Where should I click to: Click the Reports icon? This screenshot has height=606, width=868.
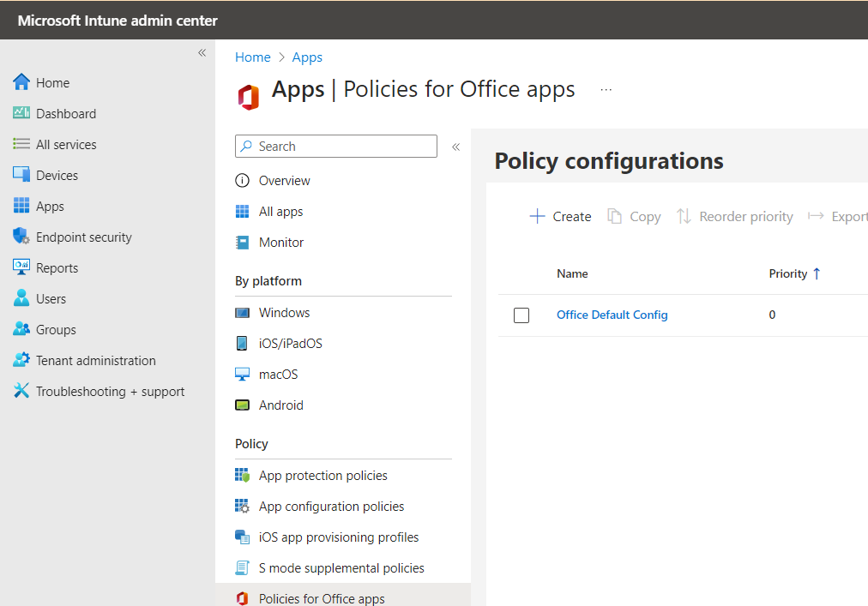(21, 267)
